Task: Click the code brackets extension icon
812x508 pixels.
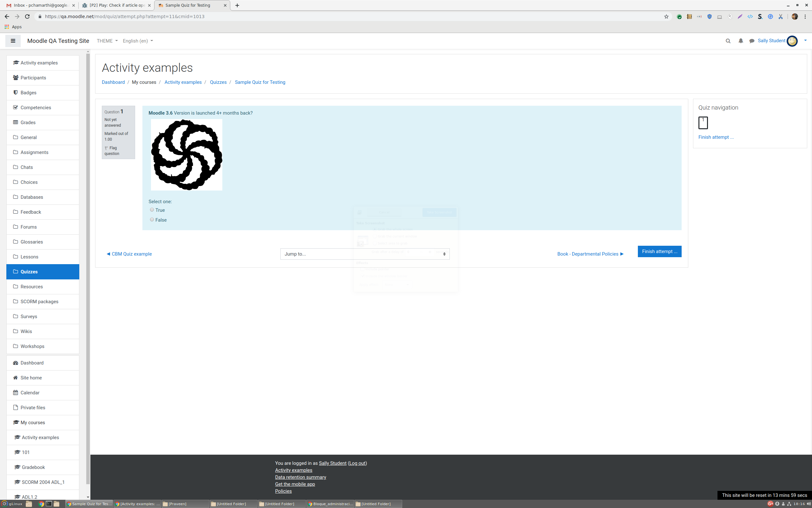Action: pos(750,17)
